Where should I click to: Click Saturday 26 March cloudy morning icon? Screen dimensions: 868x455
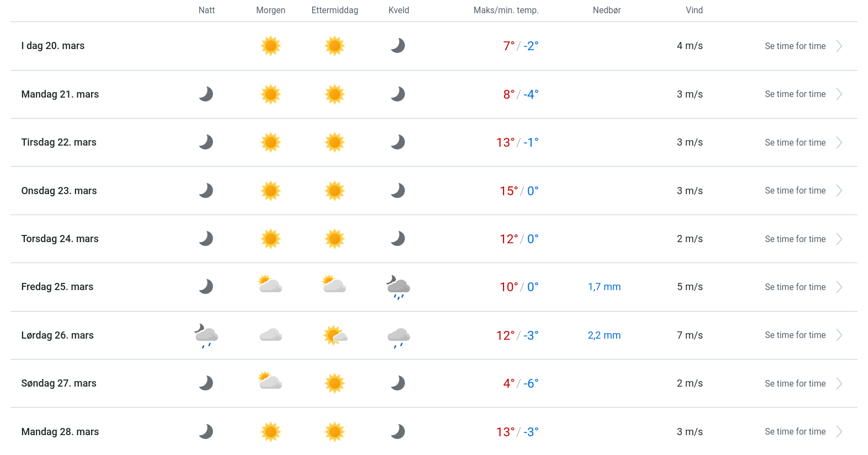271,335
